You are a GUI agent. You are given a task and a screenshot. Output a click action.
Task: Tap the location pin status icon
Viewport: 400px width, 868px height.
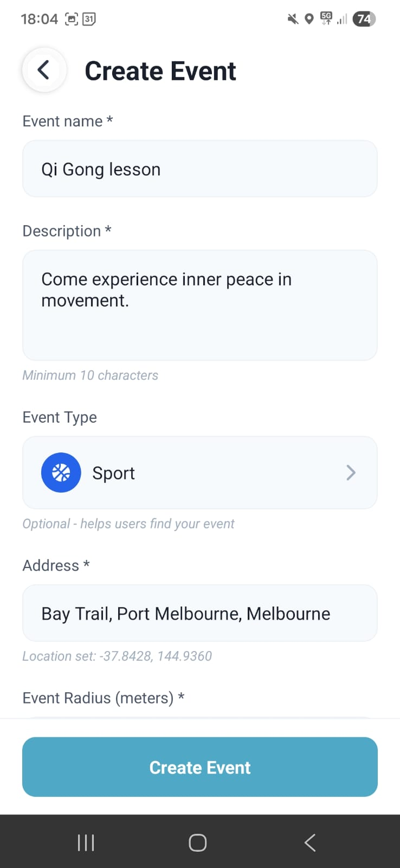(x=309, y=20)
